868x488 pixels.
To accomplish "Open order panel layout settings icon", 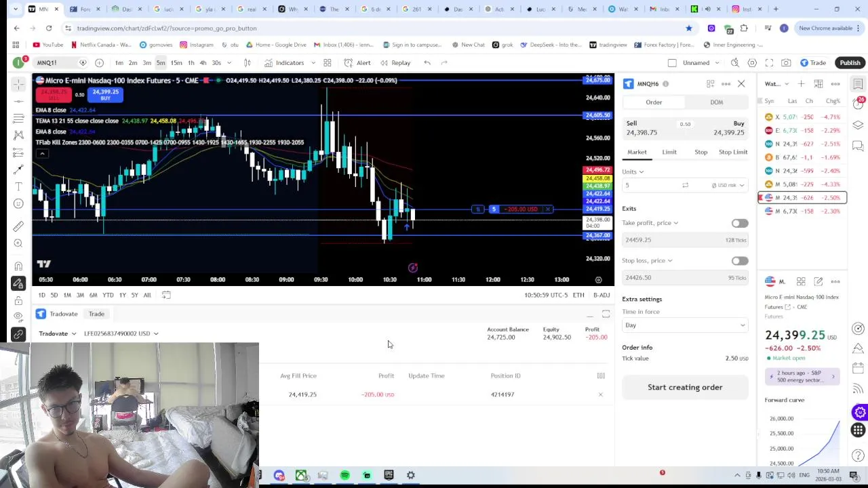I will (710, 84).
